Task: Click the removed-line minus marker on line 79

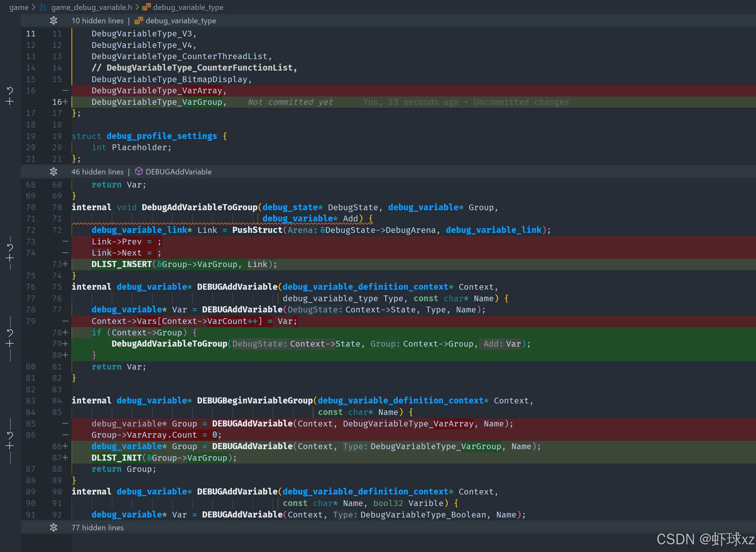Action: 65,321
